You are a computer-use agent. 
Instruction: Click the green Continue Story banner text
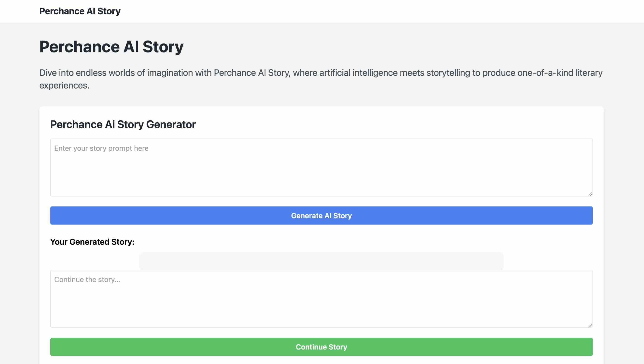coord(321,347)
